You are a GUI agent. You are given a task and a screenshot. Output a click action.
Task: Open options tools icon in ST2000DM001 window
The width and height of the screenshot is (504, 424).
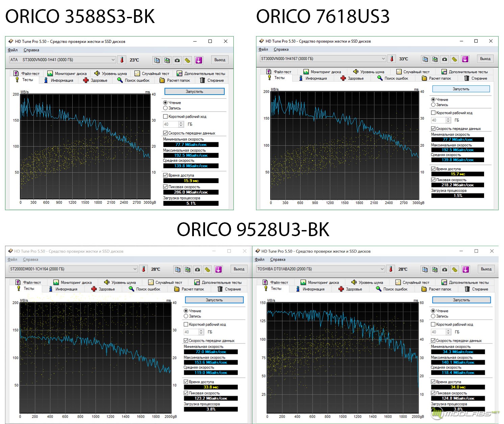tap(207, 269)
